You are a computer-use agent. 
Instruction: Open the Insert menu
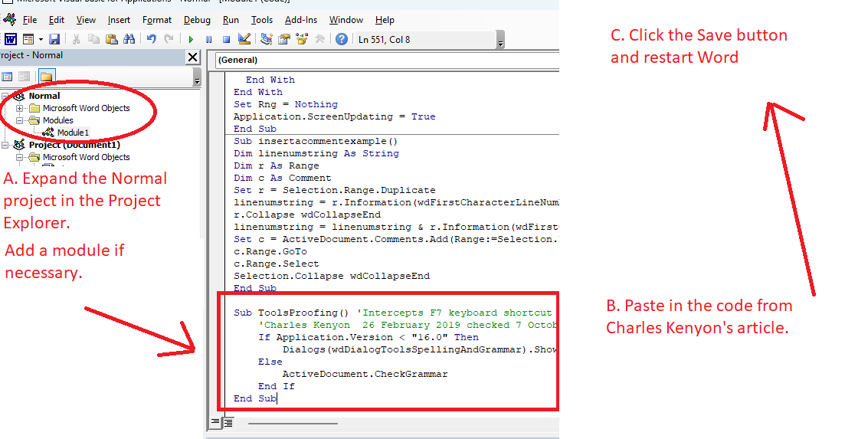tap(119, 20)
